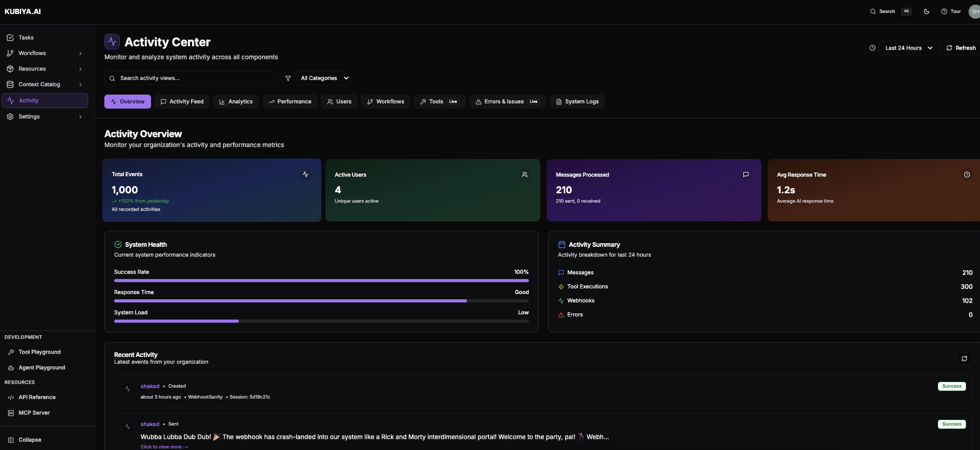Switch to the Activity Feed tab

pos(182,101)
